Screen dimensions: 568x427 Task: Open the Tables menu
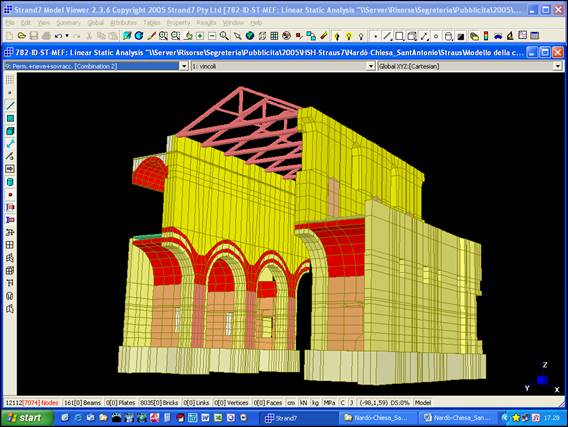pyautogui.click(x=152, y=23)
